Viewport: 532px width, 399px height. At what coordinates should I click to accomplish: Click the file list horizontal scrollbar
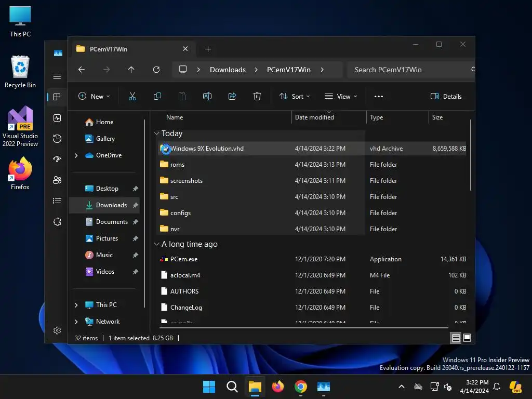point(303,328)
